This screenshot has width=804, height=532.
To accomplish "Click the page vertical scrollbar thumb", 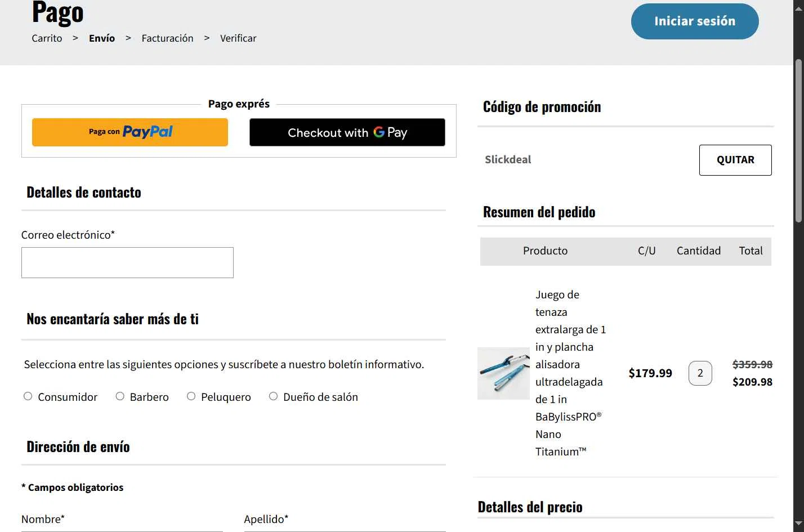I will coord(798,141).
